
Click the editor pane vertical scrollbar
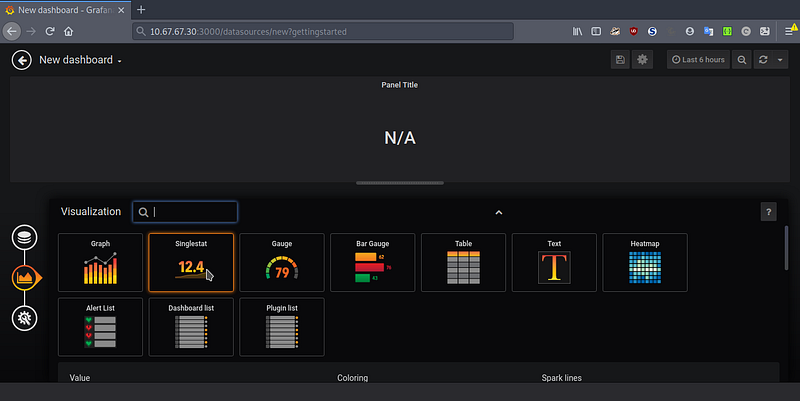click(786, 248)
